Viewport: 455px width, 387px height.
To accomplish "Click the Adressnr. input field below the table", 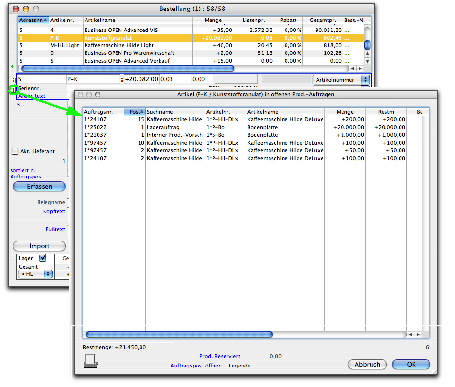I will [42, 79].
